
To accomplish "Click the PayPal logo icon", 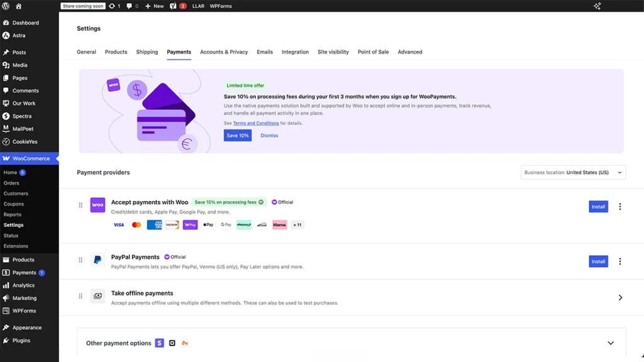I will [97, 260].
